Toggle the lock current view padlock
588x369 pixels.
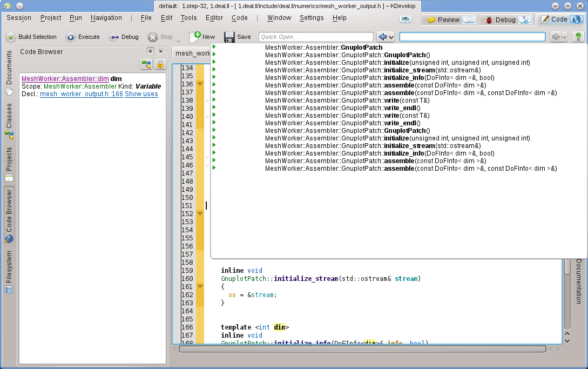160,65
